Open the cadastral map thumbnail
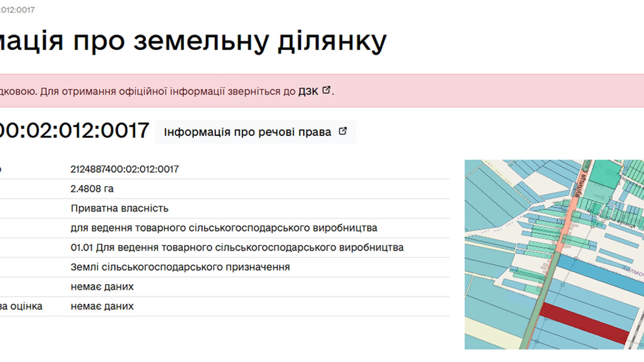 [554, 254]
